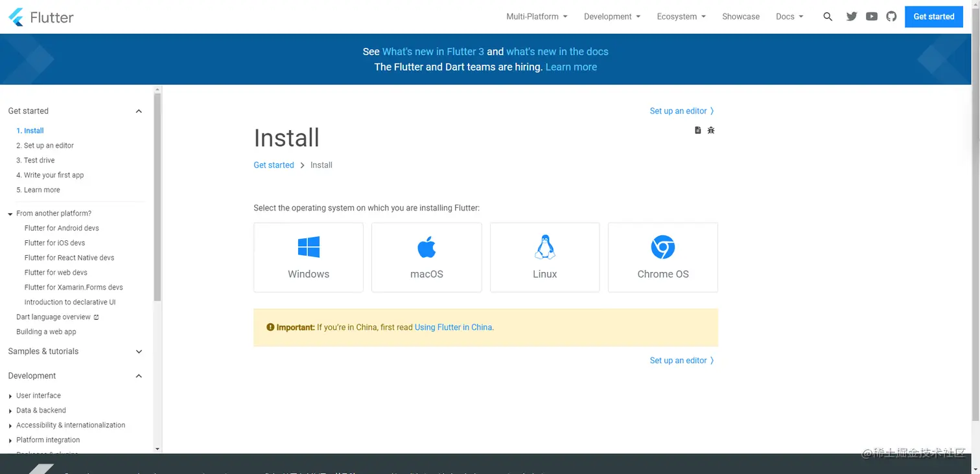Image resolution: width=980 pixels, height=474 pixels.
Task: Click the sidebar scrollbar thumb
Action: pyautogui.click(x=157, y=198)
